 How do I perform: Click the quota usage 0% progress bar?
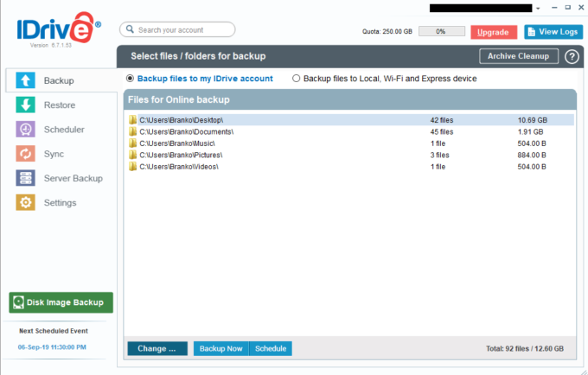(x=442, y=31)
